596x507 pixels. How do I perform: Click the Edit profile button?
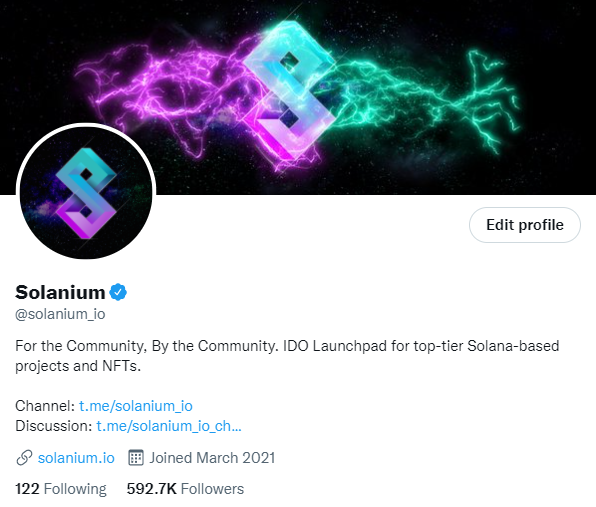click(x=525, y=225)
